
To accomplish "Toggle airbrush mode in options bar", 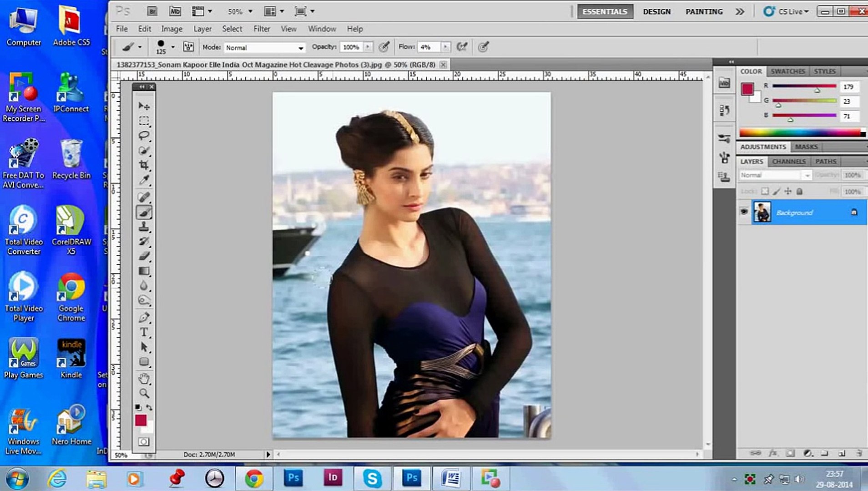I will [462, 47].
